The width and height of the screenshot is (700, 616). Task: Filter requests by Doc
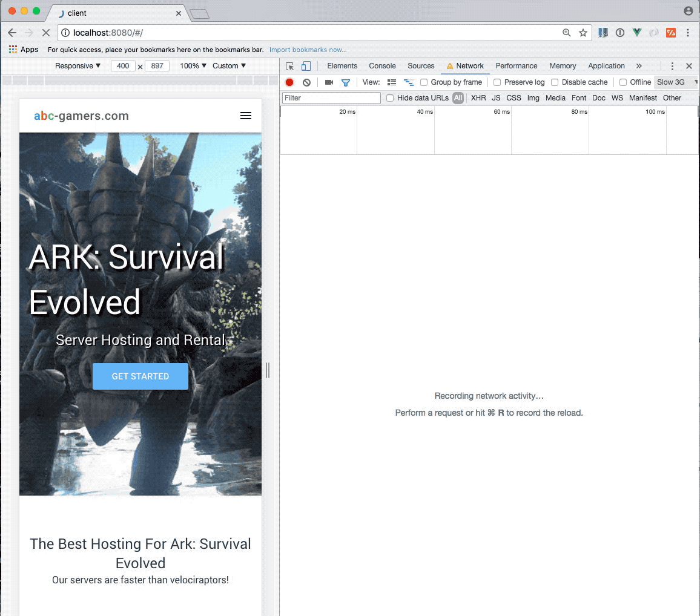click(x=599, y=97)
